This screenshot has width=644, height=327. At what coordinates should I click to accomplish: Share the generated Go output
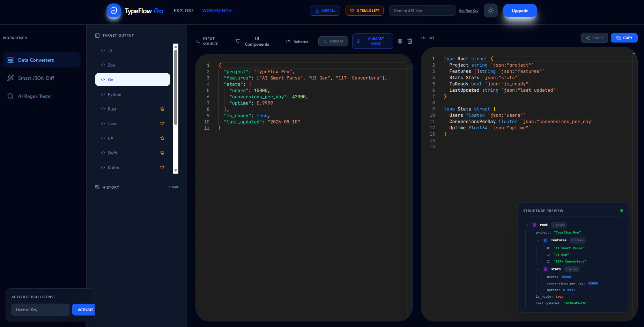pos(594,38)
